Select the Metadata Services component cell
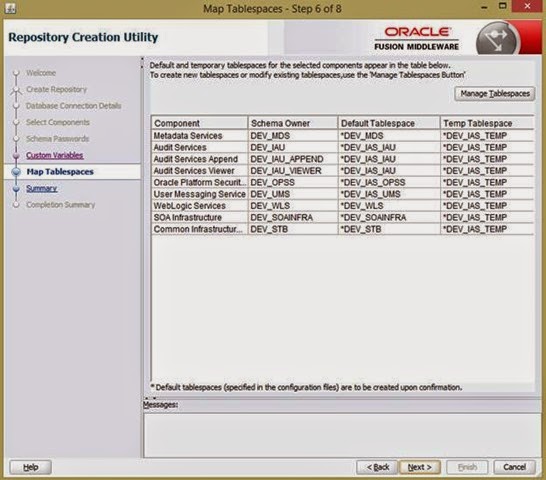 click(x=200, y=136)
